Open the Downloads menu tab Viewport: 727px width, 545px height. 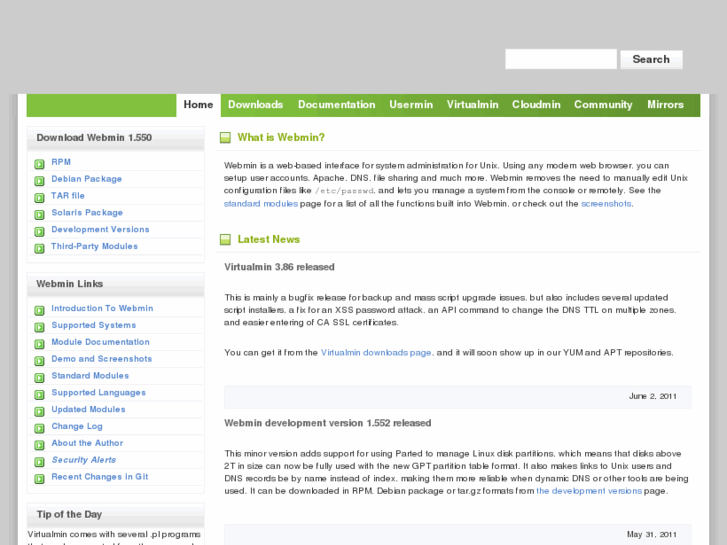(x=255, y=105)
